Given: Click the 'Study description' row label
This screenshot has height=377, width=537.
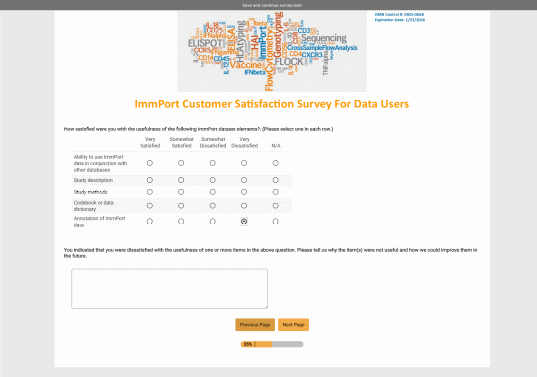Looking at the screenshot, I should tap(93, 180).
